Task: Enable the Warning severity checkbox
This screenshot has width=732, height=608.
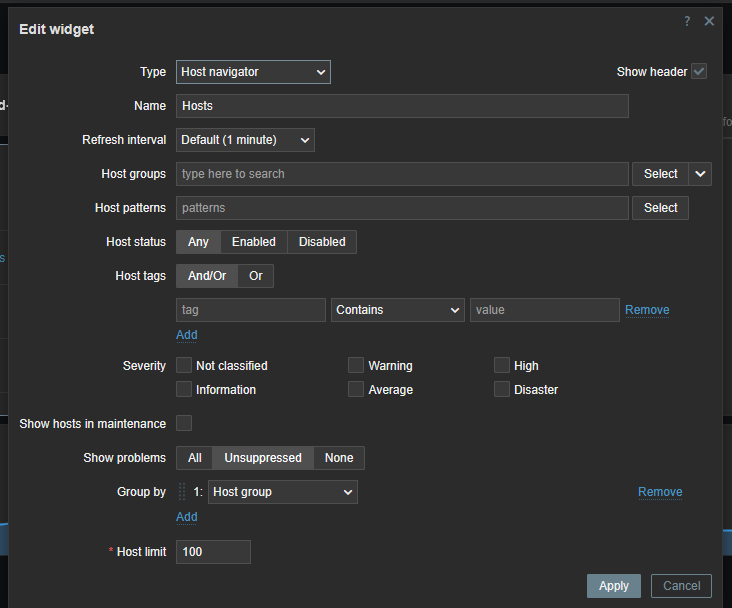Action: 356,366
